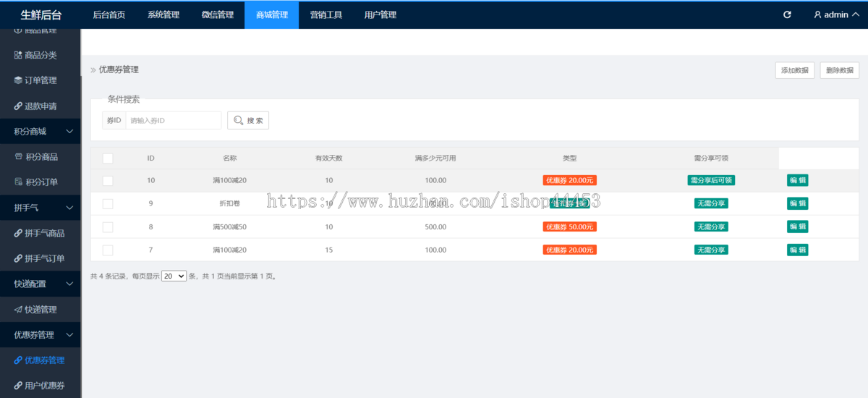Open the 用户管理 tab
868x398 pixels.
(380, 14)
